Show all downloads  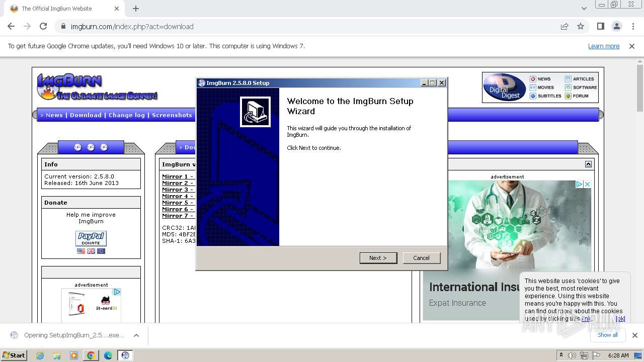point(608,335)
